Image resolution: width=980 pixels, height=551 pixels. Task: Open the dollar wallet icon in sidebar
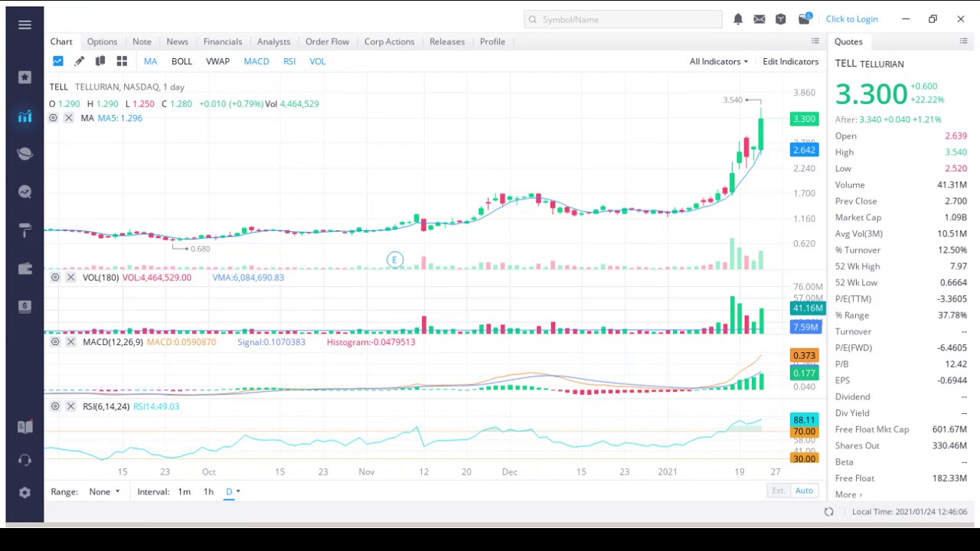click(24, 306)
